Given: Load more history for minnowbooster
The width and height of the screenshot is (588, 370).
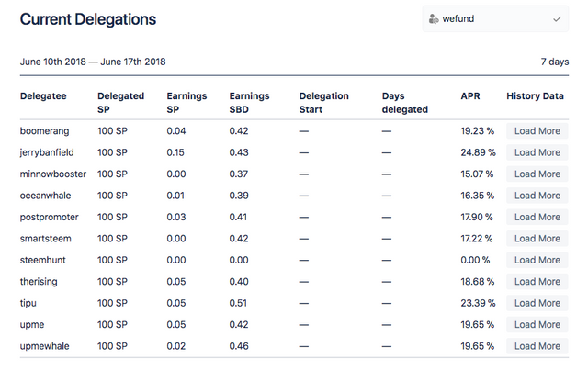Looking at the screenshot, I should click(537, 174).
